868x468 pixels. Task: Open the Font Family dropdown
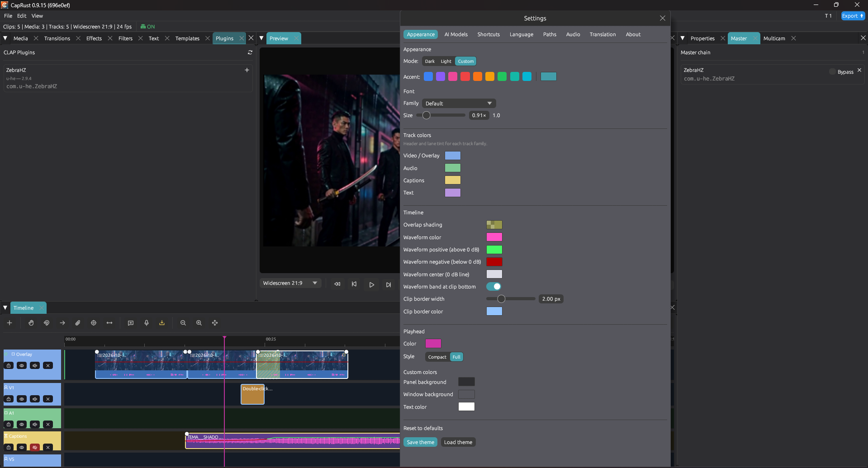(459, 104)
